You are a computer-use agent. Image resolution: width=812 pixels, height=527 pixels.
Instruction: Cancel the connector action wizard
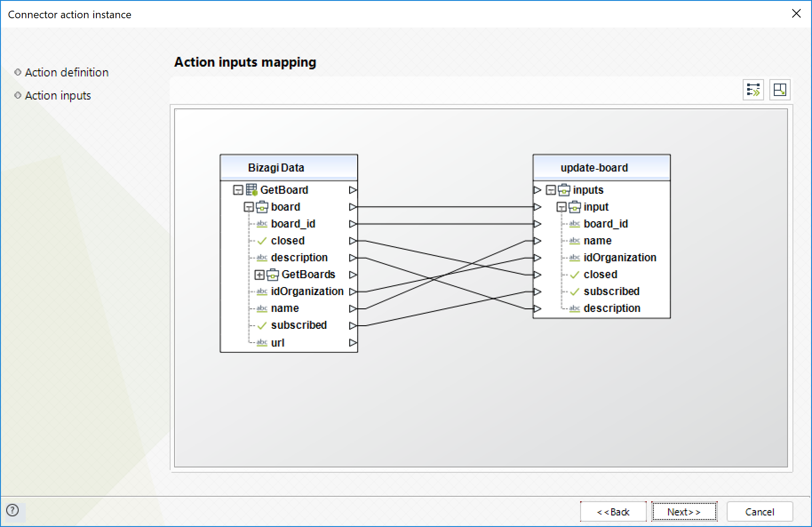[x=760, y=512]
